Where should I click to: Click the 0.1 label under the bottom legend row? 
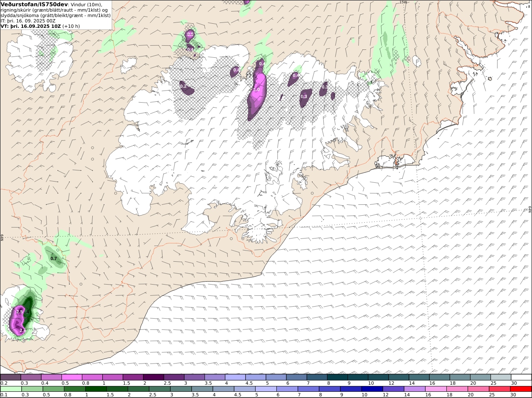[4, 395]
